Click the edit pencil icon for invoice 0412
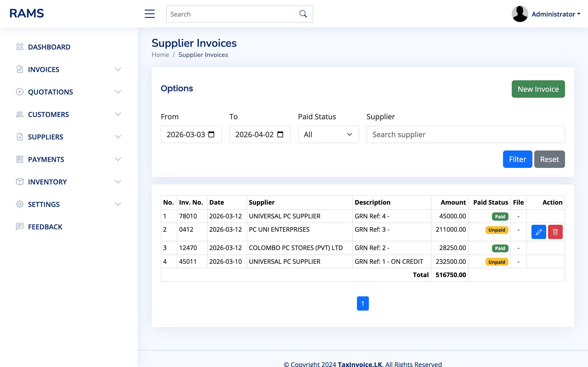Screen dimensions: 588x367 [x=539, y=232]
